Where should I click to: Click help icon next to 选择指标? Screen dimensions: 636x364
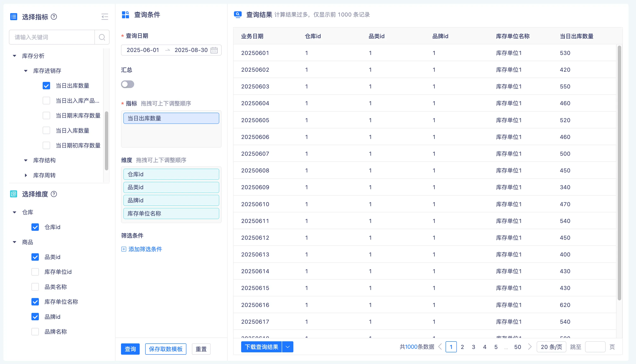pyautogui.click(x=54, y=17)
